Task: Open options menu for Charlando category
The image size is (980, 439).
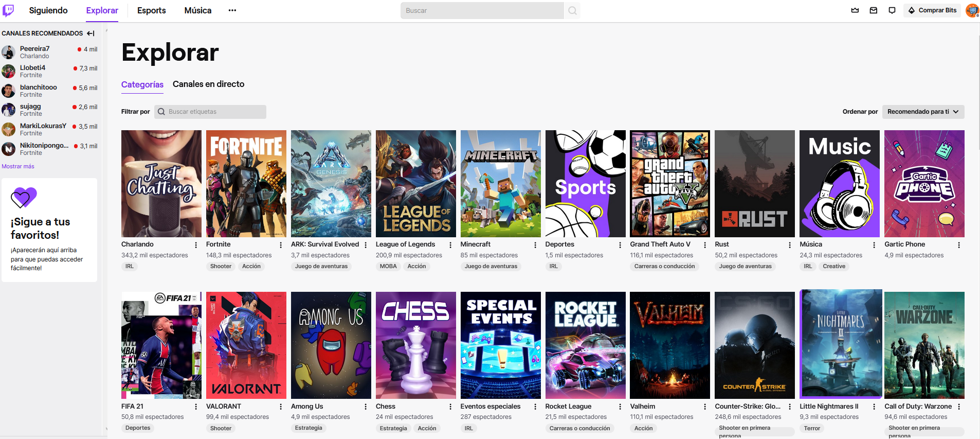Action: (x=196, y=245)
